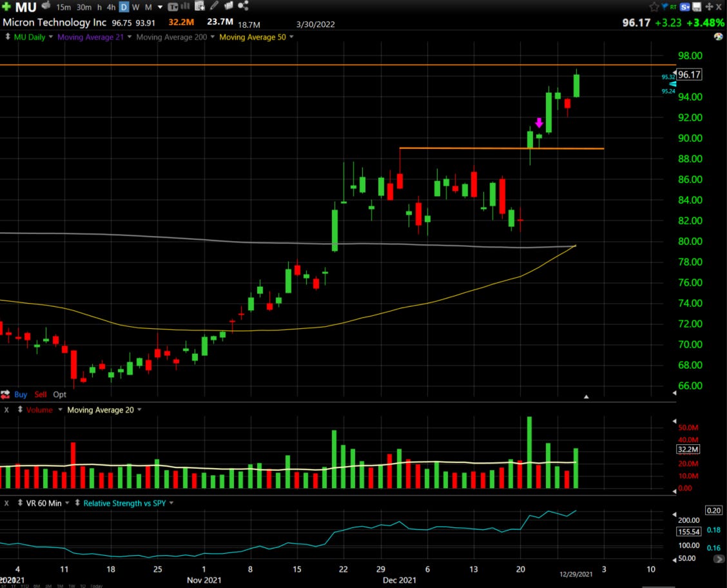Viewport: 727px width, 588px height.
Task: Close the VR 60 Min pane with X
Action: [6, 503]
